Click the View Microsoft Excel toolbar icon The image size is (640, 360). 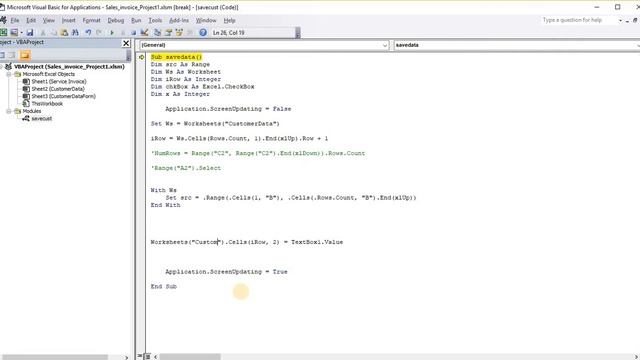coord(3,33)
